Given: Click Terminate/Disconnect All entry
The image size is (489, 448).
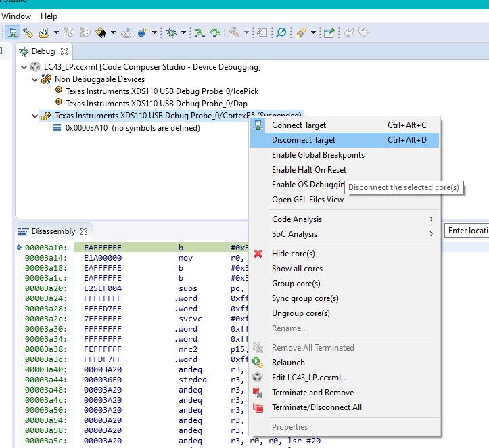Looking at the screenshot, I should [x=345, y=407].
